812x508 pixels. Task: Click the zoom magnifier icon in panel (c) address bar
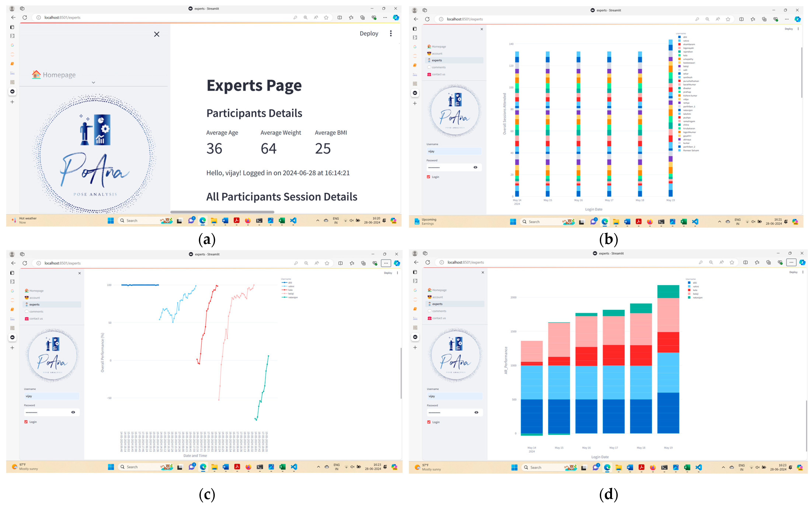306,263
